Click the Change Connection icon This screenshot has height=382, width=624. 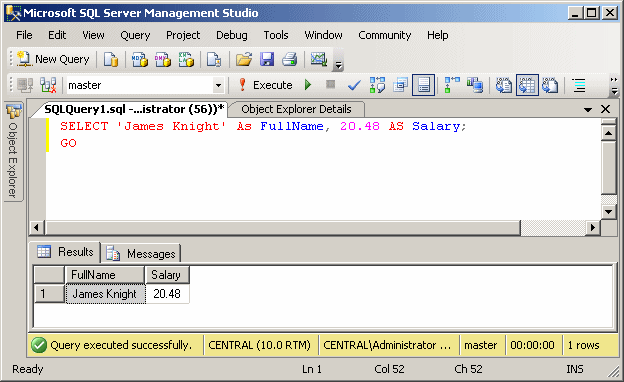(x=48, y=85)
